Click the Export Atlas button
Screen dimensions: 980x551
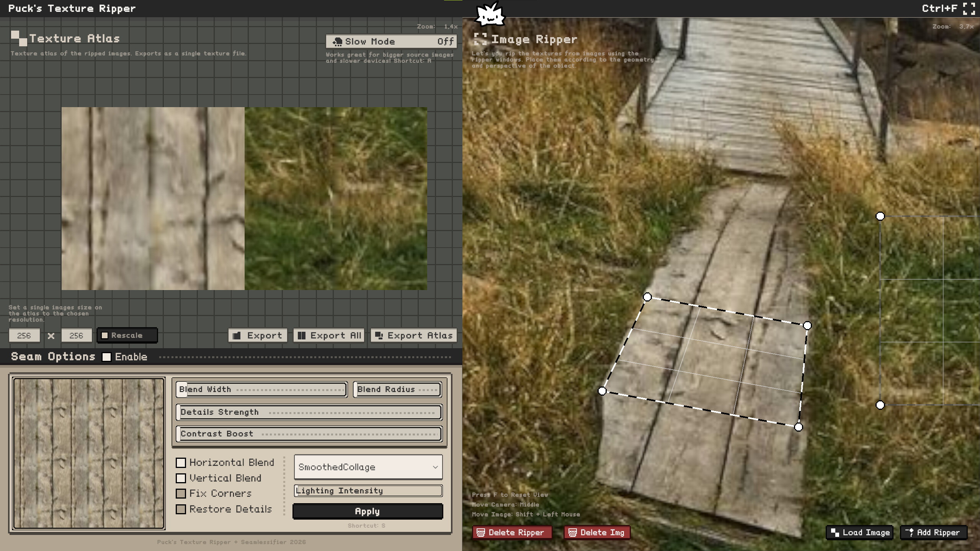tap(414, 336)
